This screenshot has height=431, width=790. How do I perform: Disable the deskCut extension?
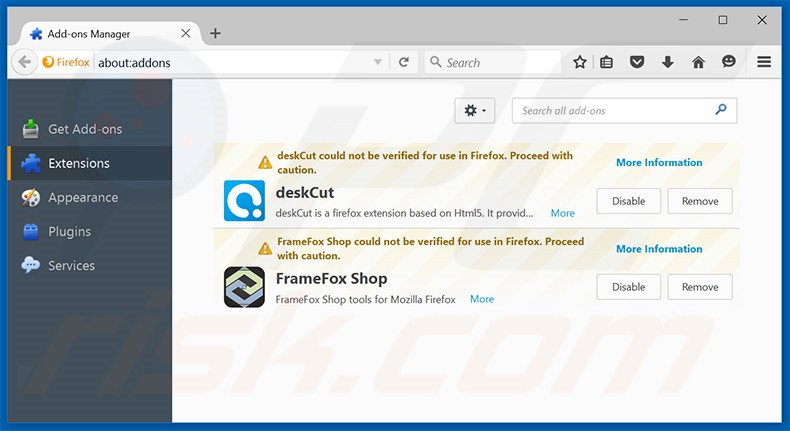628,201
